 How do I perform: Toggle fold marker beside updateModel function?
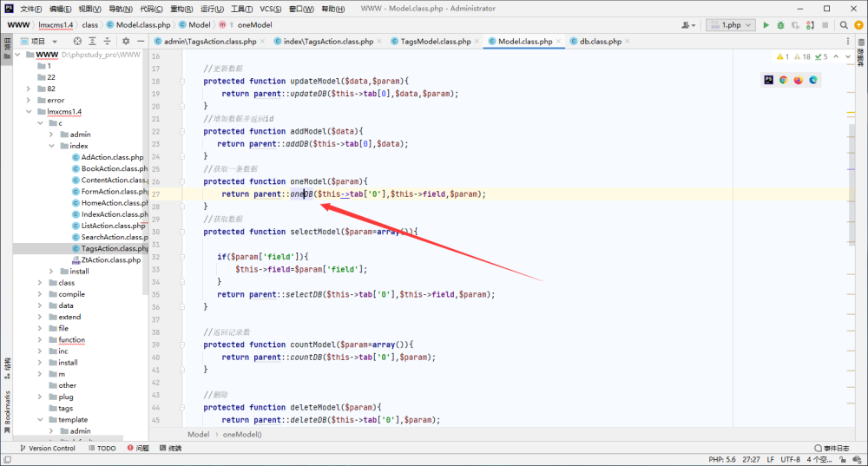(x=182, y=81)
